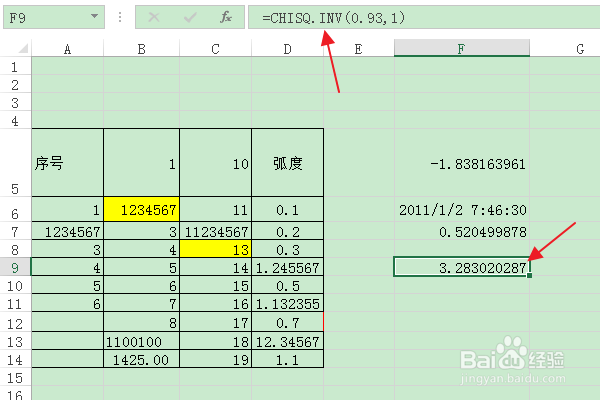Select row 15 header
This screenshot has width=600, height=400.
coord(15,377)
